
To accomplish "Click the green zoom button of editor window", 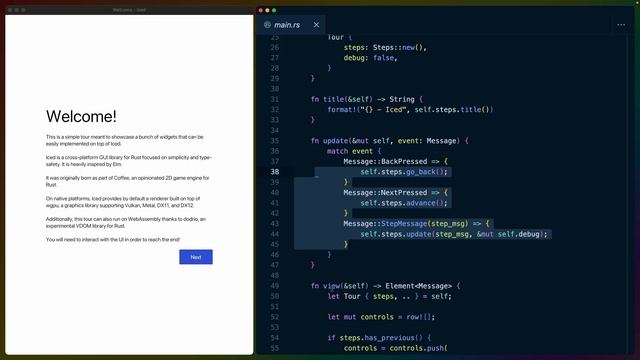I will click(274, 10).
